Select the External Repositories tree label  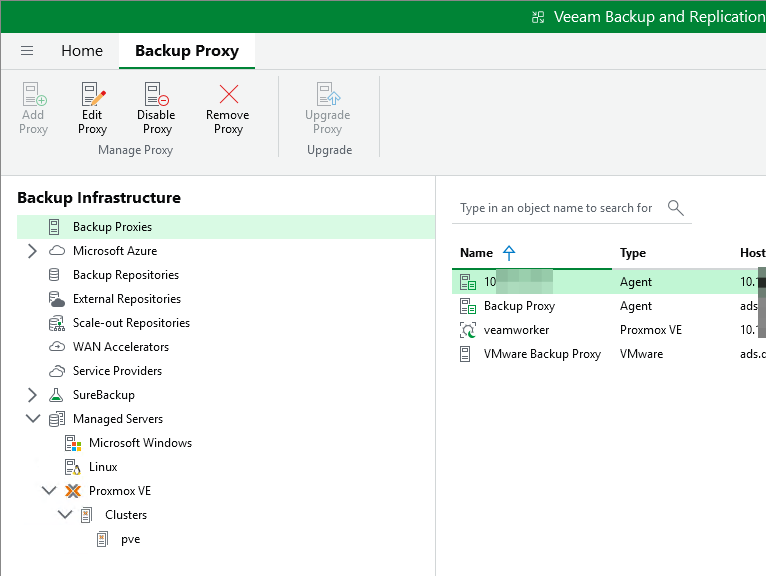point(127,299)
